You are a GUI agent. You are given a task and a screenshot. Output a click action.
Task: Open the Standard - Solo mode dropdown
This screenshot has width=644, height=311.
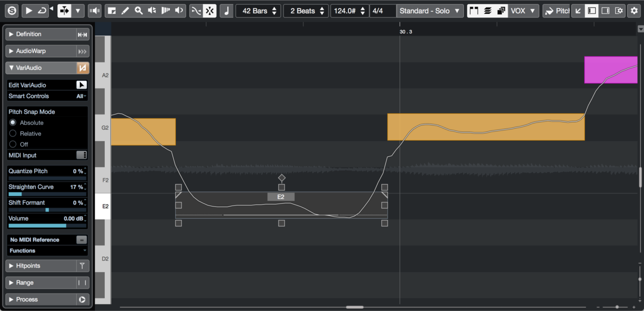[x=430, y=10]
